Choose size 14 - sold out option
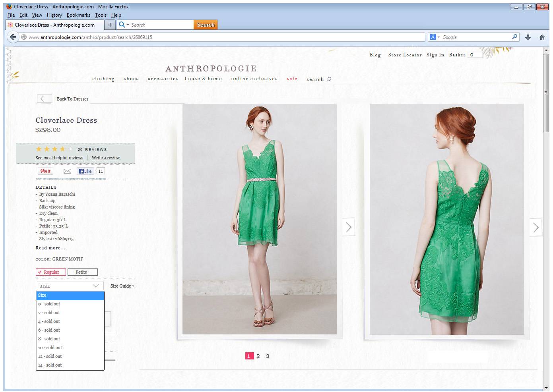The width and height of the screenshot is (553, 392). (70, 365)
